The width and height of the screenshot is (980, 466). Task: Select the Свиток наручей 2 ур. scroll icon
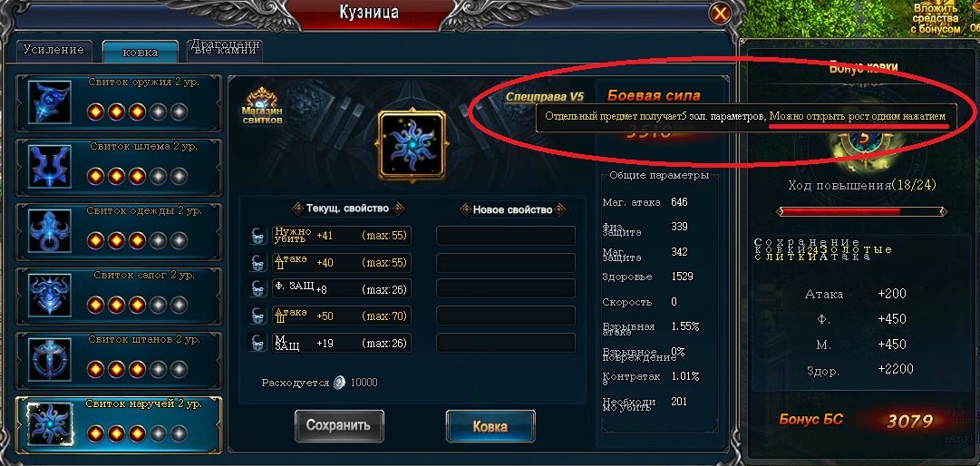click(x=50, y=424)
